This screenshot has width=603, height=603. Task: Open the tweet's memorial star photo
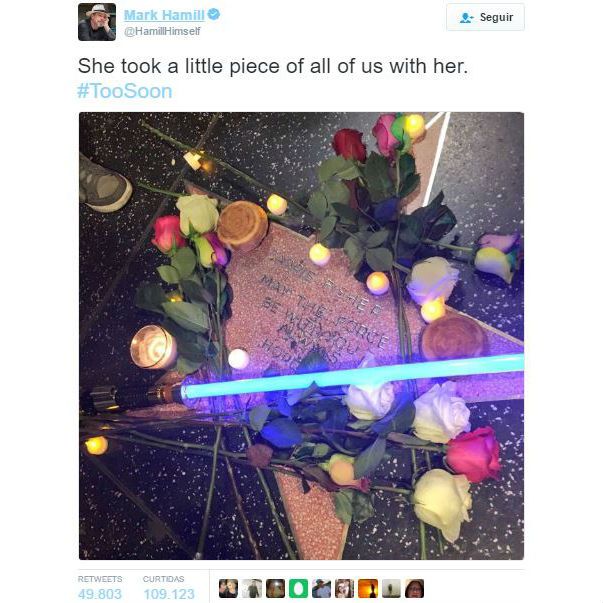coord(302,336)
